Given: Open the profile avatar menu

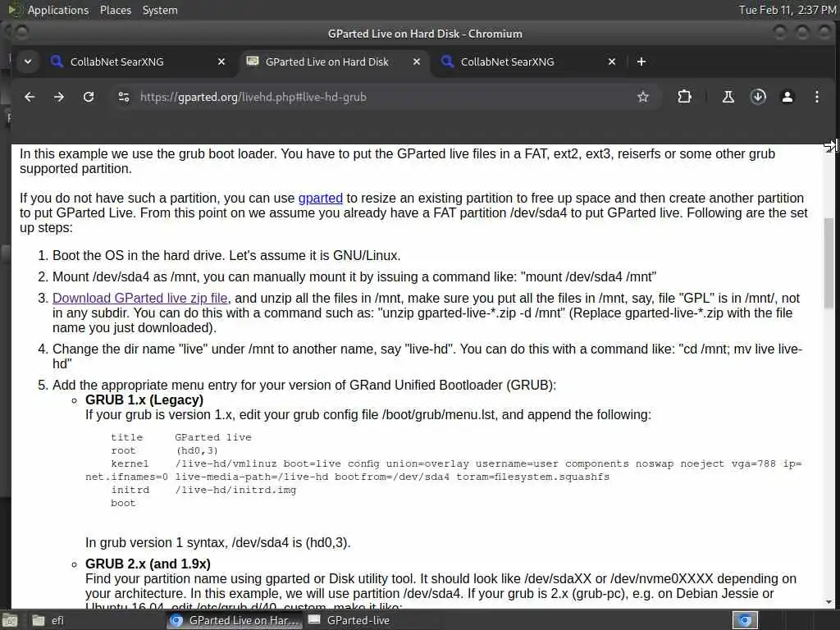Looking at the screenshot, I should [x=787, y=97].
